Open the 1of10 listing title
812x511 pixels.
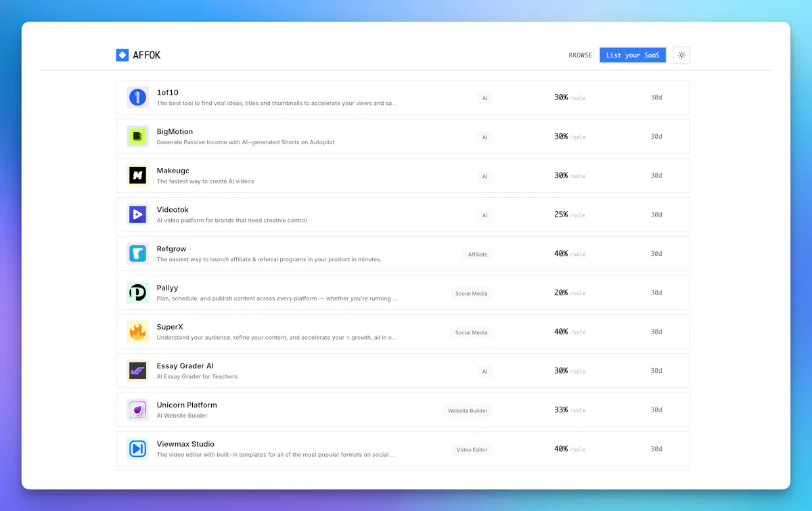(x=168, y=93)
